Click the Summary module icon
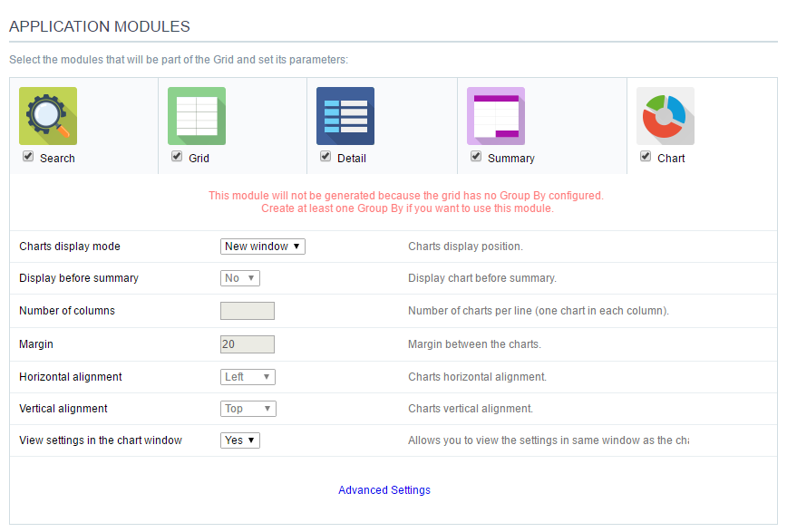787x532 pixels. [x=495, y=115]
